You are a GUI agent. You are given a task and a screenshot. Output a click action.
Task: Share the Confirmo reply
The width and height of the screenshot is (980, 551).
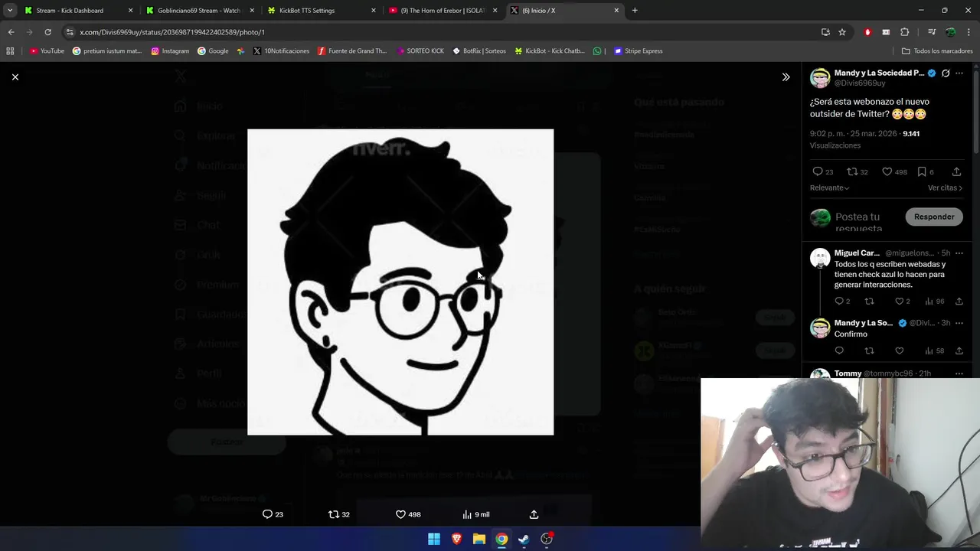point(959,351)
